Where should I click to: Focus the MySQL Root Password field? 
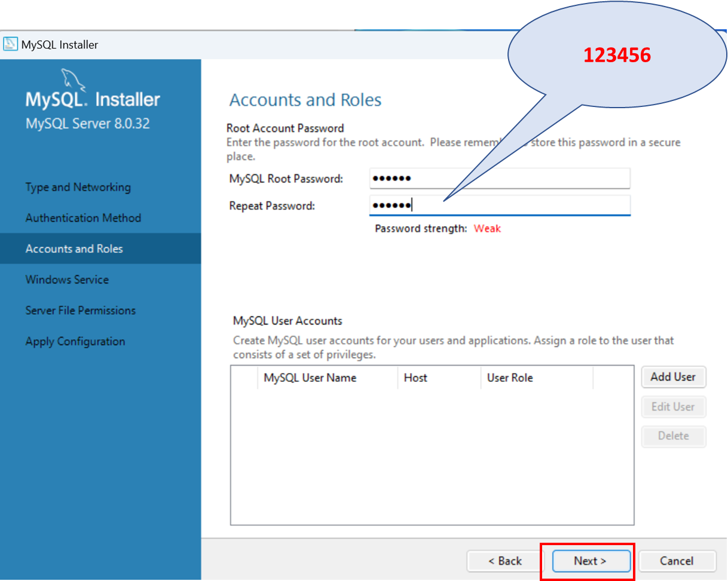click(500, 179)
